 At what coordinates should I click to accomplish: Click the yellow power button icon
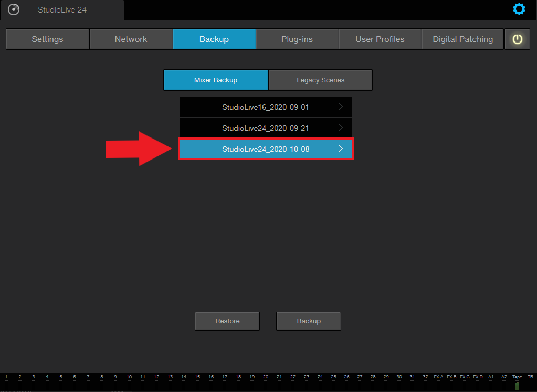tap(517, 39)
